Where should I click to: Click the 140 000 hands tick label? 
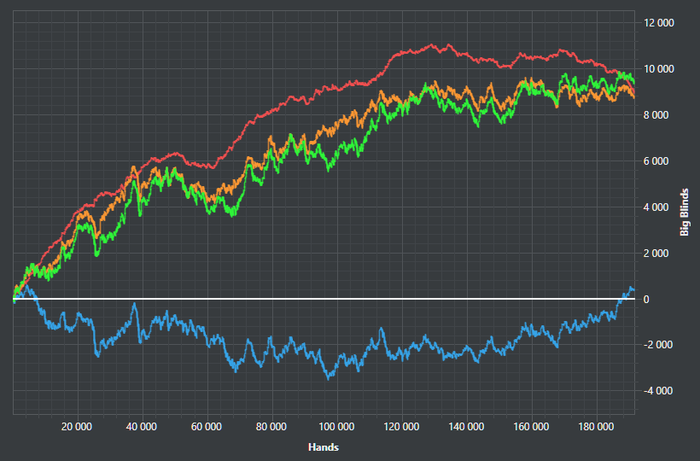click(466, 427)
